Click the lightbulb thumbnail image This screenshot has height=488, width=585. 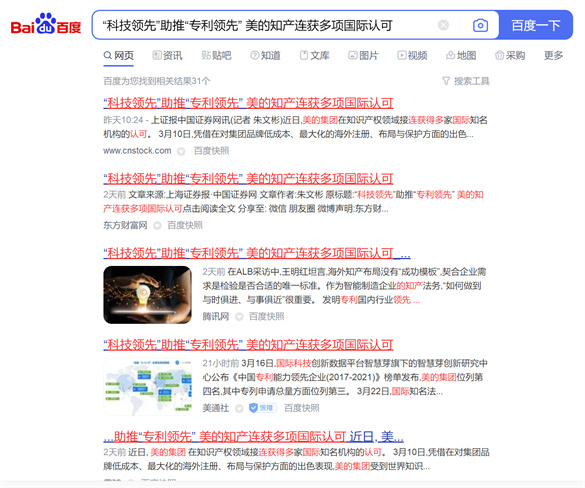pyautogui.click(x=147, y=294)
